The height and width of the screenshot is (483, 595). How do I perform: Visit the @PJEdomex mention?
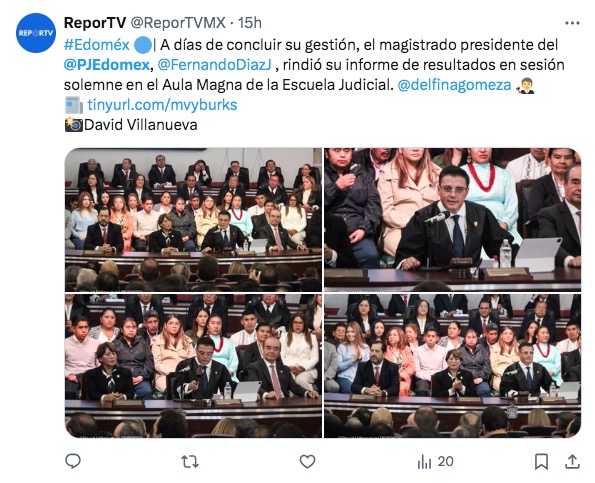(107, 65)
